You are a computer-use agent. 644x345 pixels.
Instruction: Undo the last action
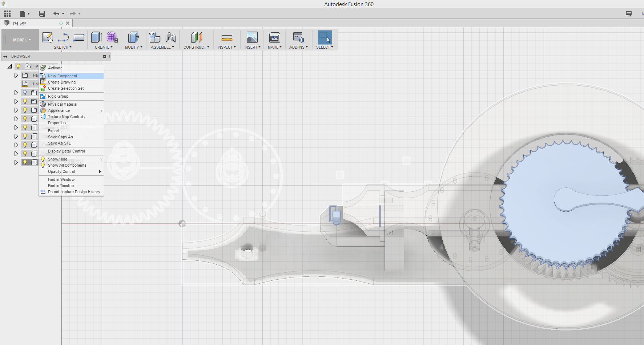coord(56,14)
